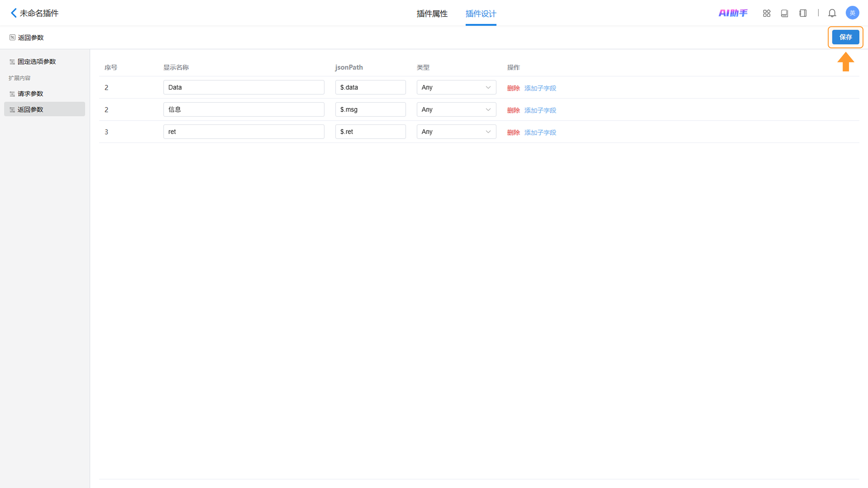This screenshot has height=488, width=868.
Task: Click the notebook panel icon
Action: coord(803,13)
